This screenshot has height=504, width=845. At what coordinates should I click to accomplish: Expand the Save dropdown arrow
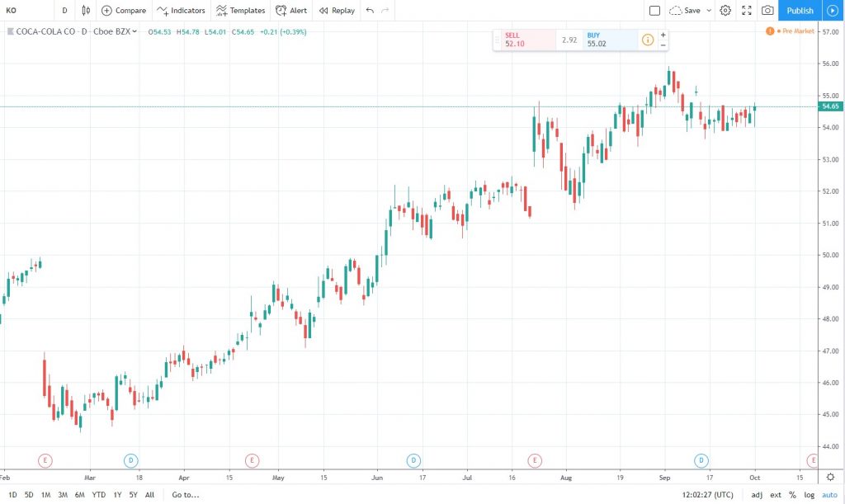point(709,11)
